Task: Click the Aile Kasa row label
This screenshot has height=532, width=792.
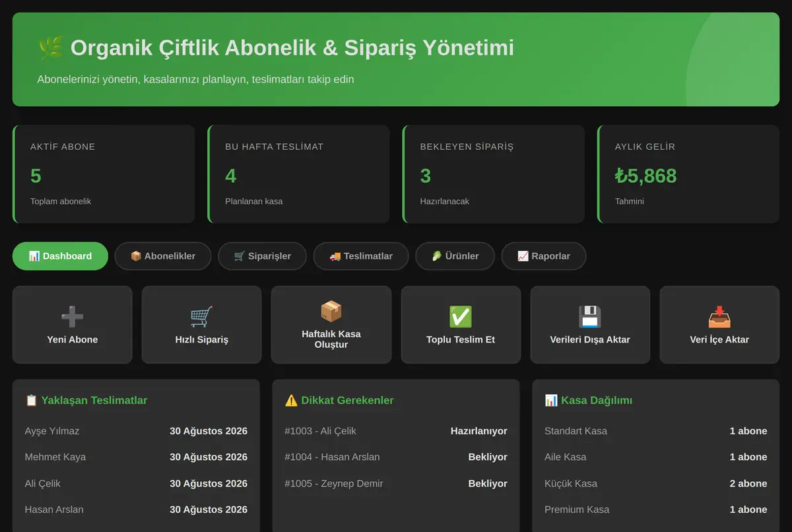Action: pyautogui.click(x=565, y=457)
